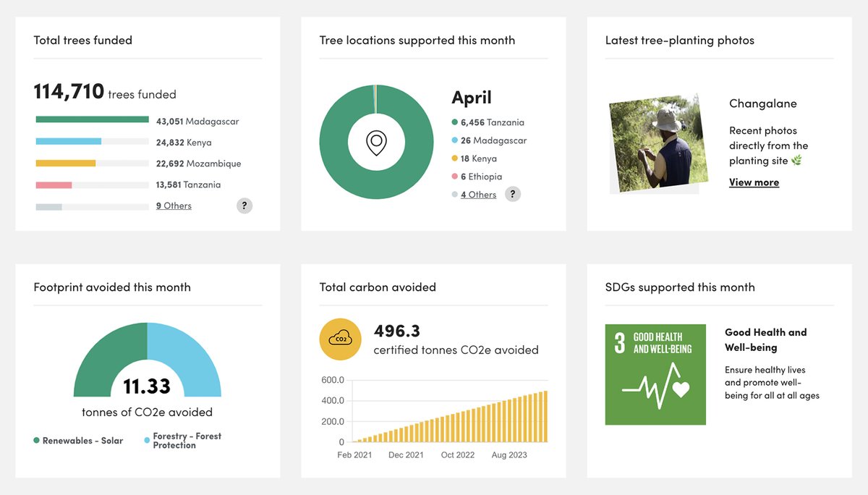868x495 pixels.
Task: Click the Total carbon avoided title
Action: point(378,287)
